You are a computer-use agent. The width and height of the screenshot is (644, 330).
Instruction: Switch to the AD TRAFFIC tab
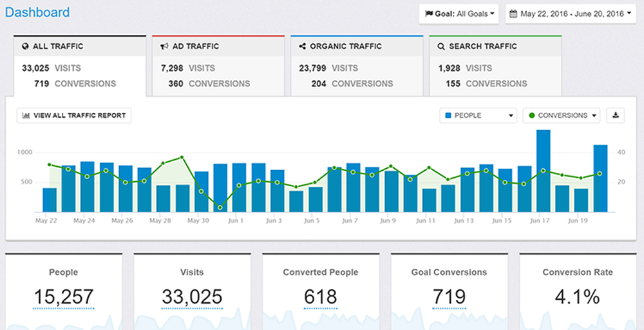click(218, 66)
